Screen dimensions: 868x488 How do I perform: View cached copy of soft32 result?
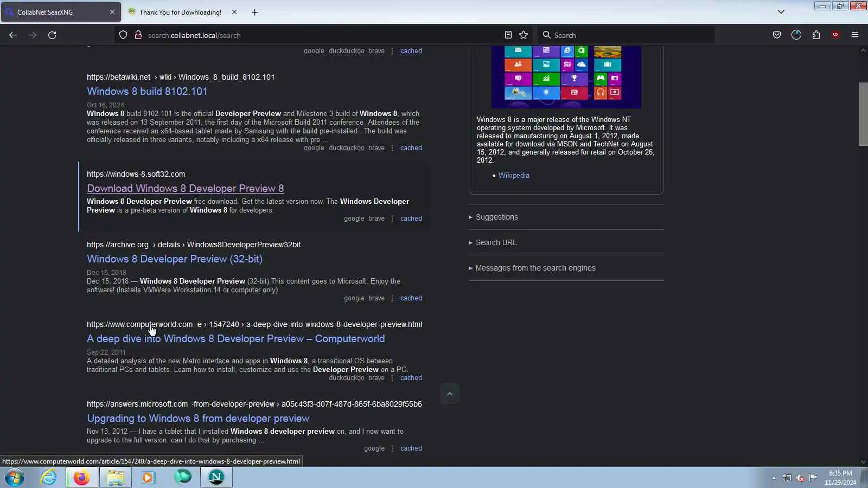[x=411, y=219]
